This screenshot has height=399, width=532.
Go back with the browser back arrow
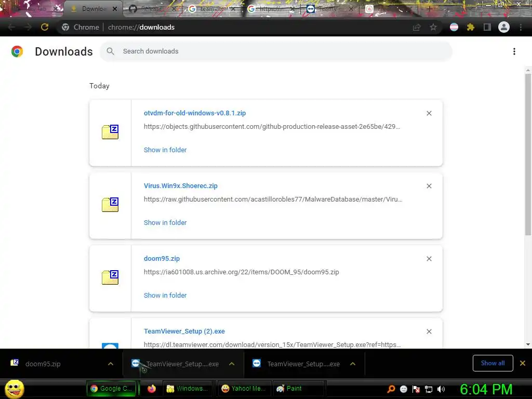click(11, 27)
